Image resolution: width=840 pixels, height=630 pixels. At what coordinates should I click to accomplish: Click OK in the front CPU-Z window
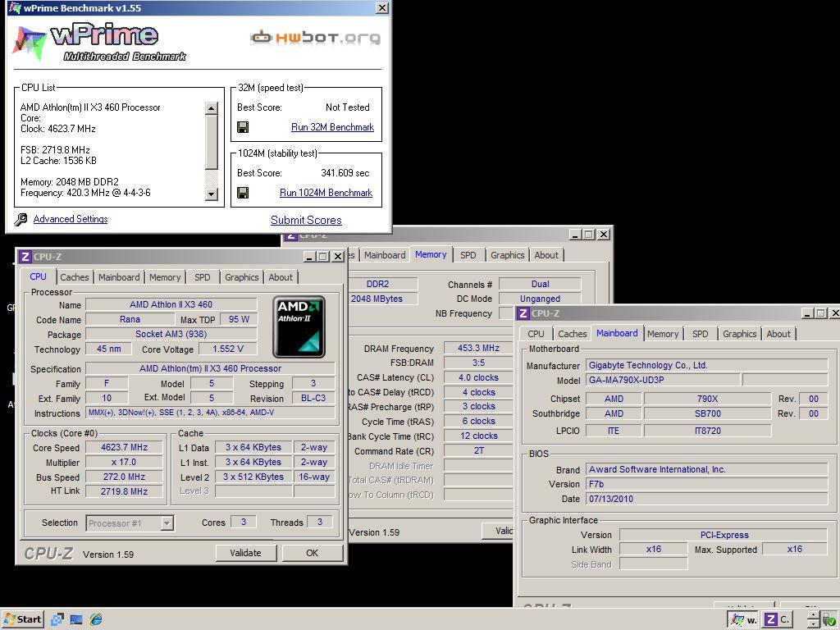(x=313, y=553)
